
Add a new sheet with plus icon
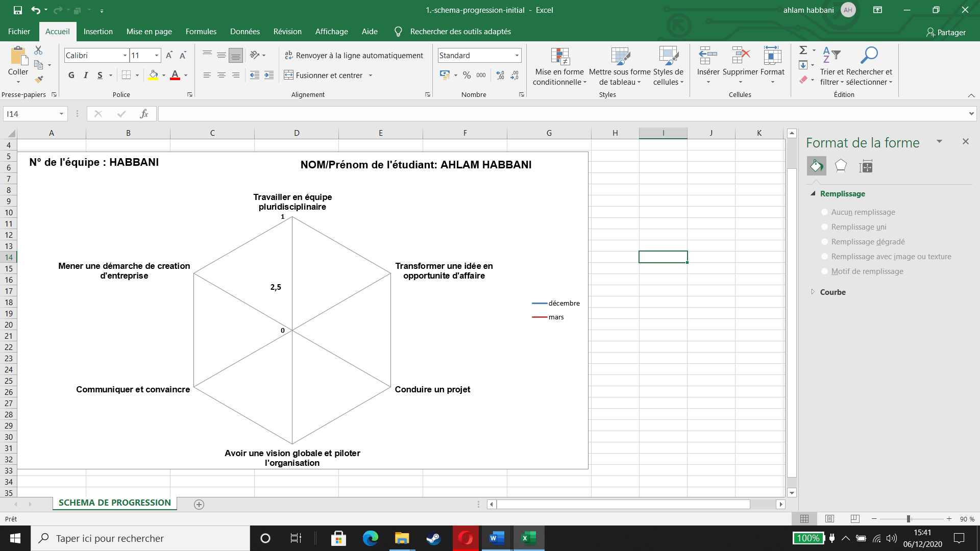(199, 504)
